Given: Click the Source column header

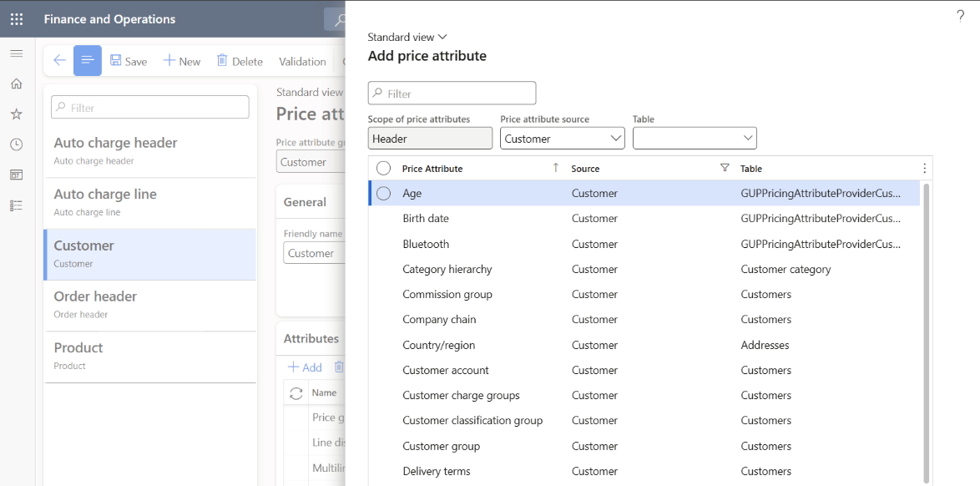Looking at the screenshot, I should pos(585,168).
